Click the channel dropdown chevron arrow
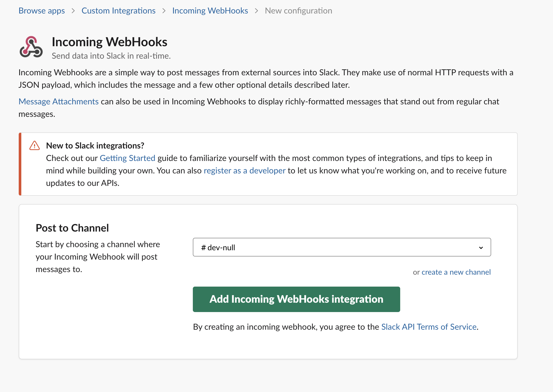Image resolution: width=553 pixels, height=392 pixels. point(481,248)
